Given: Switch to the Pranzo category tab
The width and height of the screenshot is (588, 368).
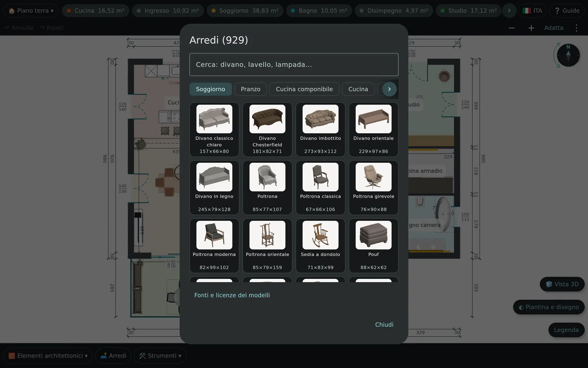Looking at the screenshot, I should (251, 89).
